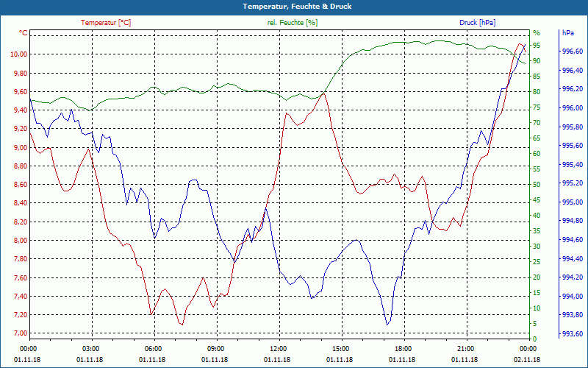The height and width of the screenshot is (368, 588).
Task: Click the '7,80' temperature axis value
Action: point(21,259)
